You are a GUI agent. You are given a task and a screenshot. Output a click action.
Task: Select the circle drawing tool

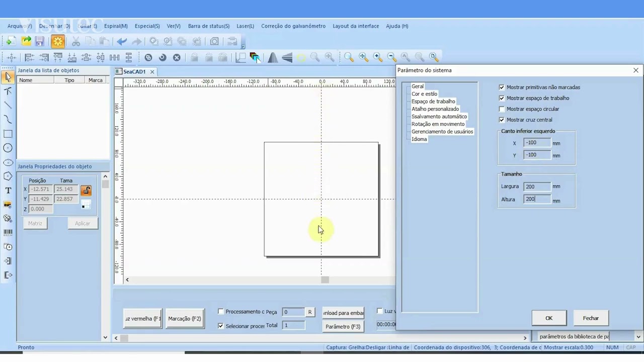pyautogui.click(x=8, y=148)
